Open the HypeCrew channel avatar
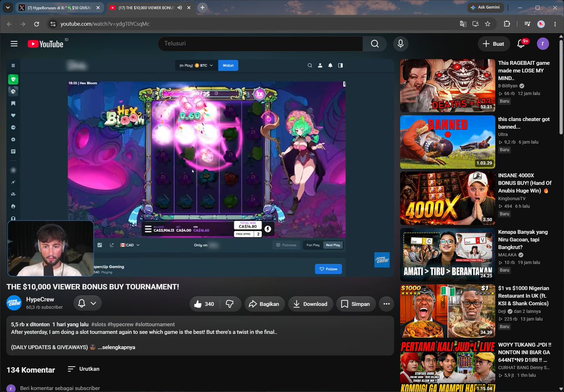564x392 pixels. [14, 303]
